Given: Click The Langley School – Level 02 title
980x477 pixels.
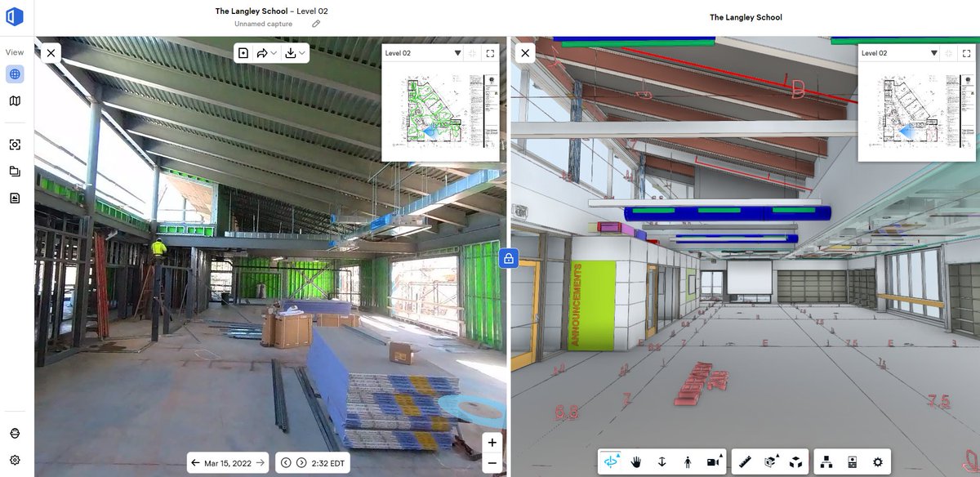Looking at the screenshot, I should coord(272,11).
